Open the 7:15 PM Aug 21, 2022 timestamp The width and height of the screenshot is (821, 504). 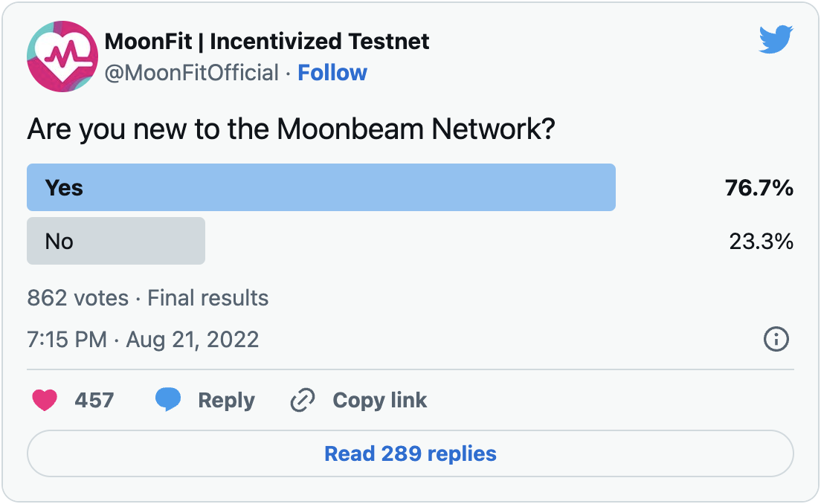point(143,340)
